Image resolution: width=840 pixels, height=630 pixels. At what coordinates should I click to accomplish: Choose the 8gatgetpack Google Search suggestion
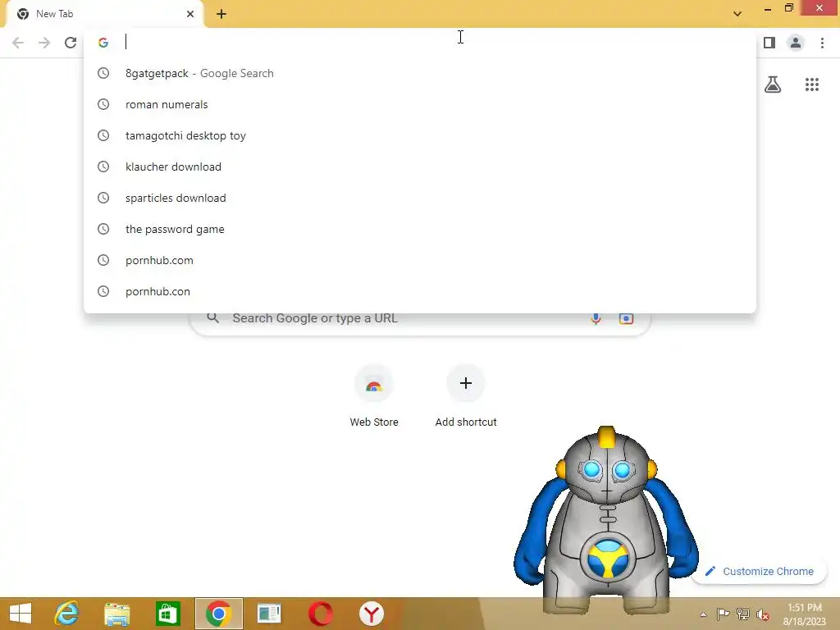[x=420, y=73]
